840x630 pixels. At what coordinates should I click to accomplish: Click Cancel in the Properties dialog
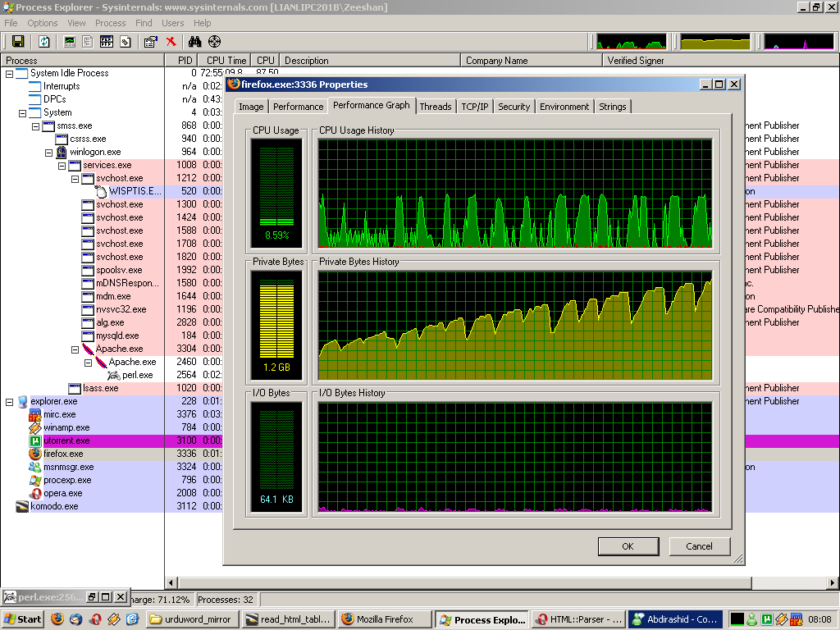pos(699,546)
